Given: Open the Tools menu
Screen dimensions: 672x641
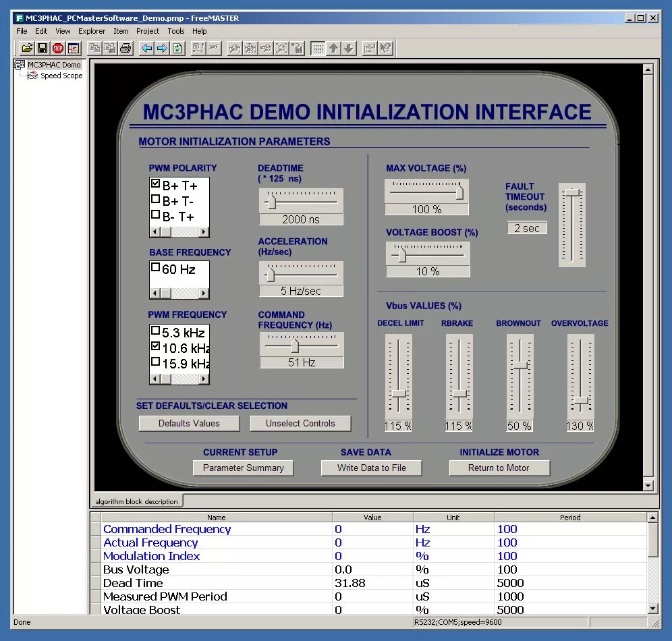Looking at the screenshot, I should (x=175, y=31).
